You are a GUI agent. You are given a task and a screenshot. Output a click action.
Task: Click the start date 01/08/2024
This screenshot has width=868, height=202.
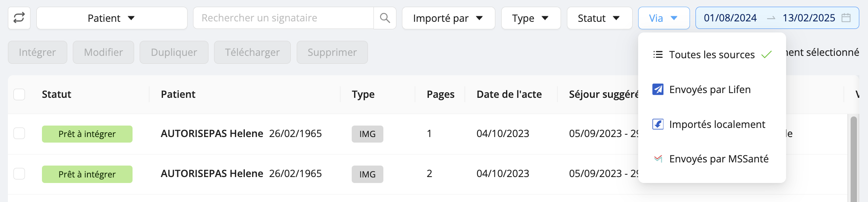click(730, 18)
